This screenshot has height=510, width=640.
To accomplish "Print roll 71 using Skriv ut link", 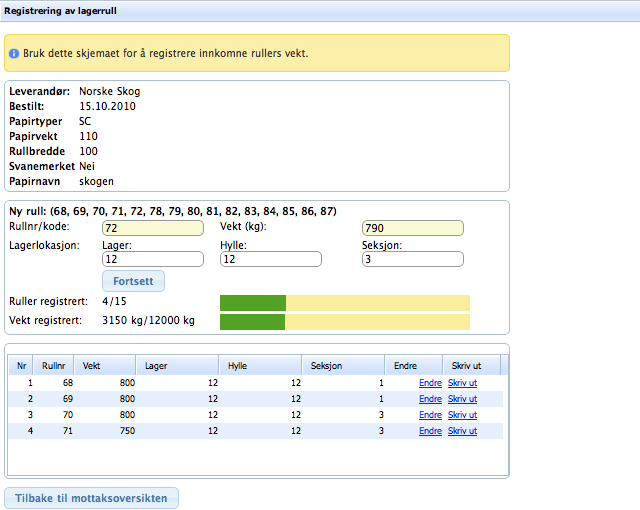I will pos(463,431).
